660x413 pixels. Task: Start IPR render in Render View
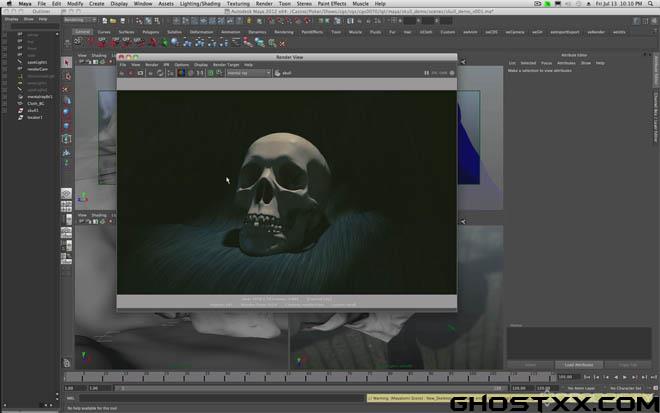(151, 73)
